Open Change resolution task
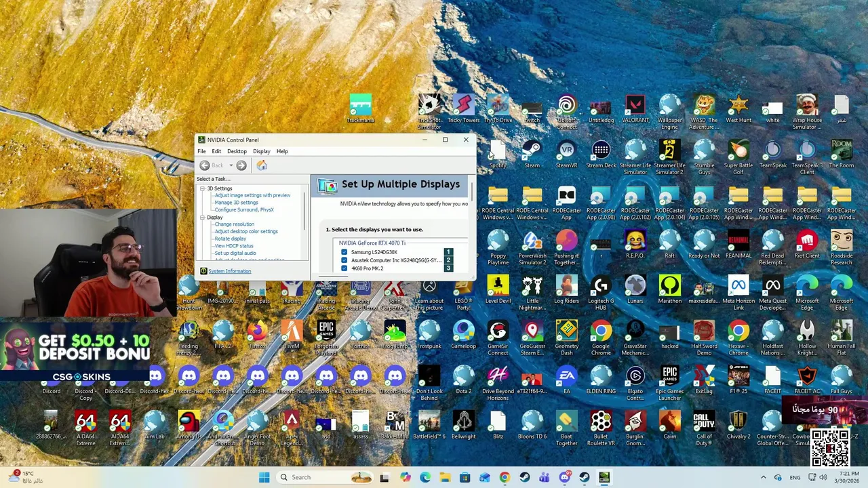 point(234,224)
